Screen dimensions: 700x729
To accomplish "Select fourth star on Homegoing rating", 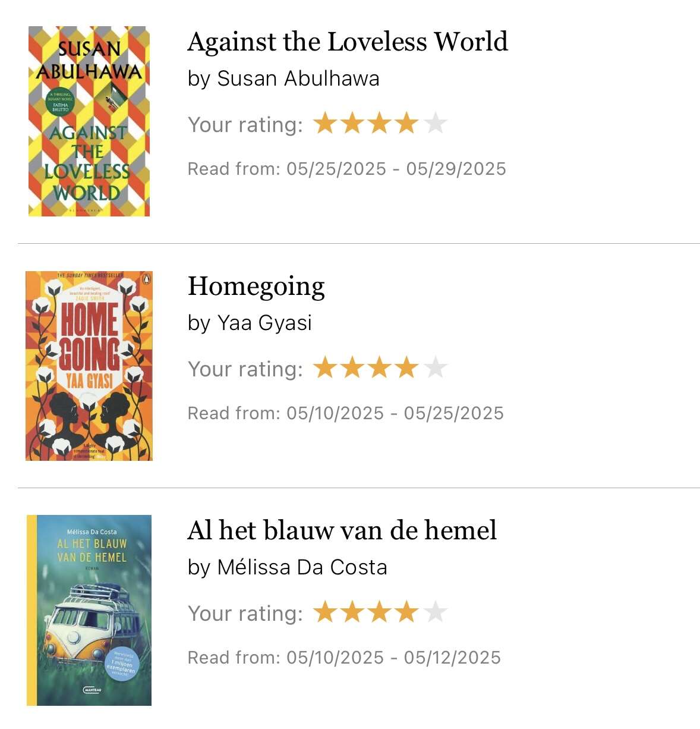I will click(x=407, y=368).
